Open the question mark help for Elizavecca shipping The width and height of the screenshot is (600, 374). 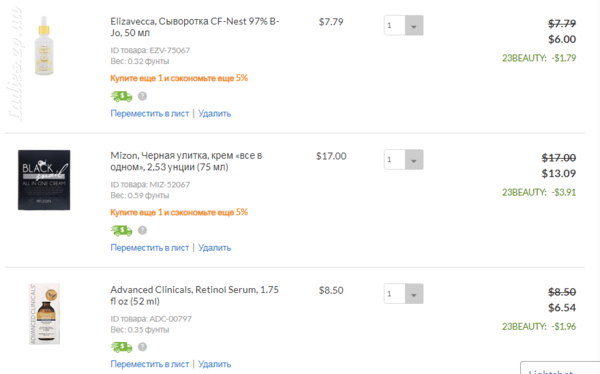pos(142,96)
